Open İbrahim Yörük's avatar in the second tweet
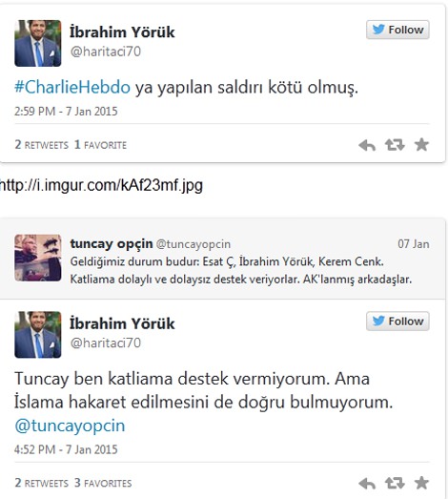The width and height of the screenshot is (448, 499). (38, 335)
